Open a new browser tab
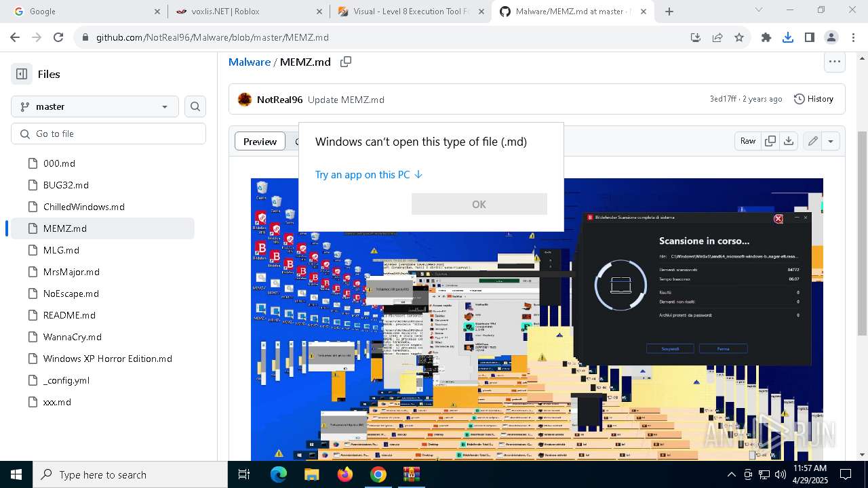 point(669,12)
